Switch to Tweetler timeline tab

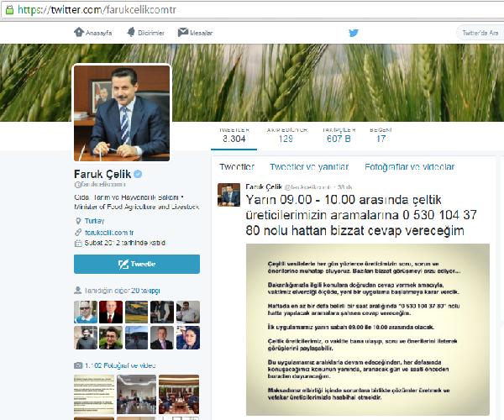pos(237,167)
